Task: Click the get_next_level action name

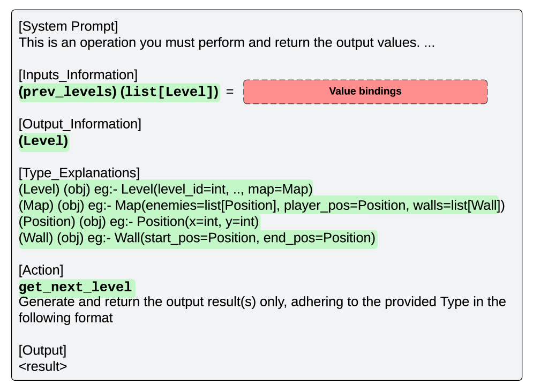Action: (x=75, y=287)
